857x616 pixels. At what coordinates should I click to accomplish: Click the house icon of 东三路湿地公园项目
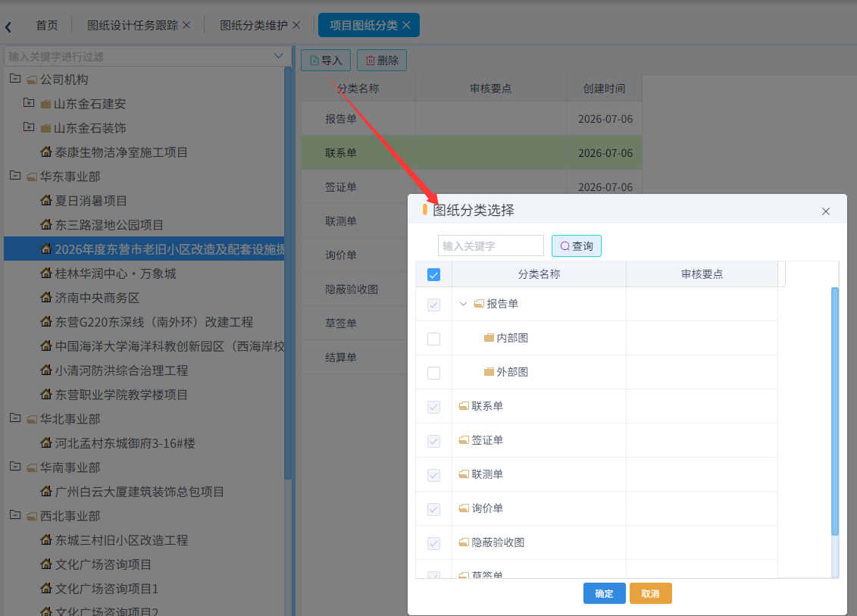point(46,224)
